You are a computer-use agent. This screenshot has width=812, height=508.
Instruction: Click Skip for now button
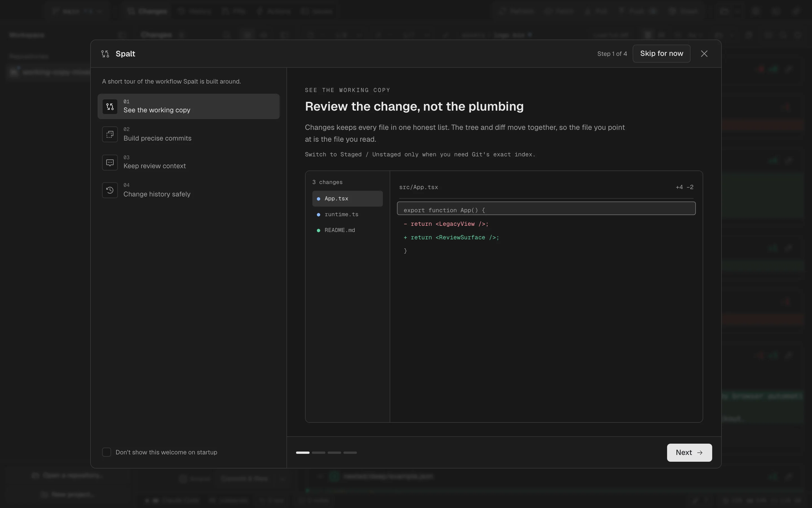[x=661, y=53]
